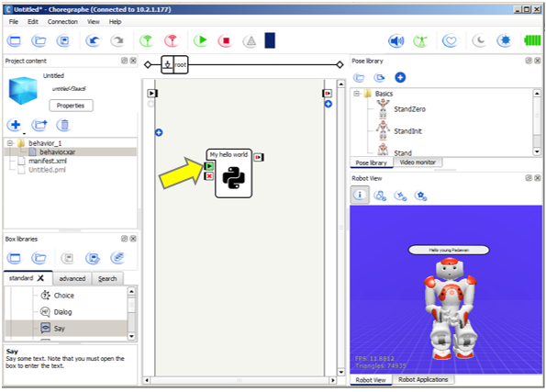Switch to the Video monitor tab
The width and height of the screenshot is (546, 392).
click(x=418, y=162)
